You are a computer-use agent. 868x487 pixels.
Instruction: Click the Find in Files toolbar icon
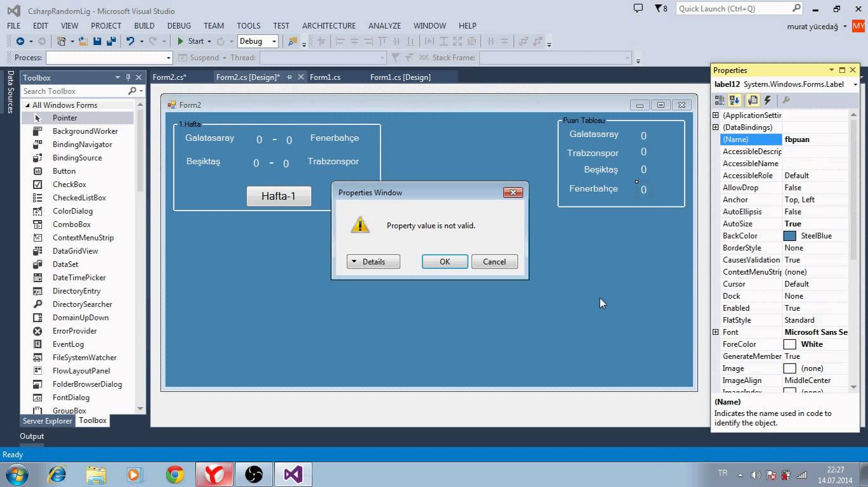coord(293,41)
